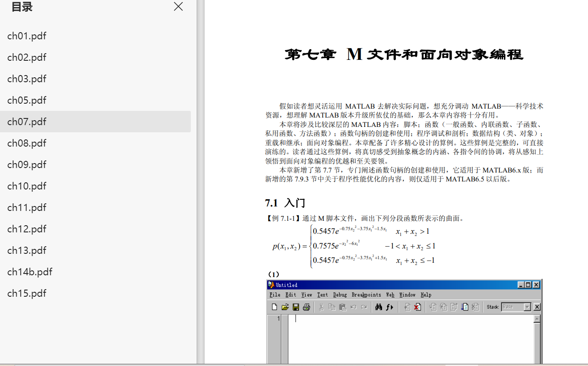Open ch12.pdf from the contents list
The width and height of the screenshot is (588, 366).
click(95, 229)
